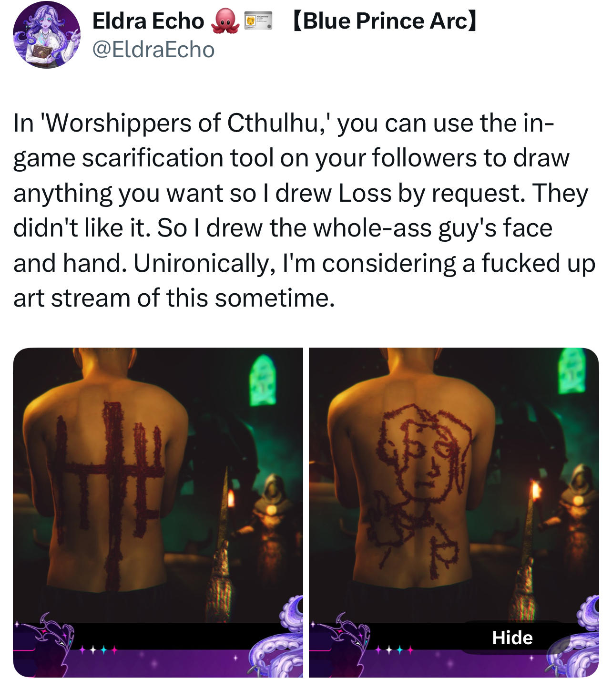Click the Hide button on the image
Viewport: 612px width, 700px height.
coord(512,638)
